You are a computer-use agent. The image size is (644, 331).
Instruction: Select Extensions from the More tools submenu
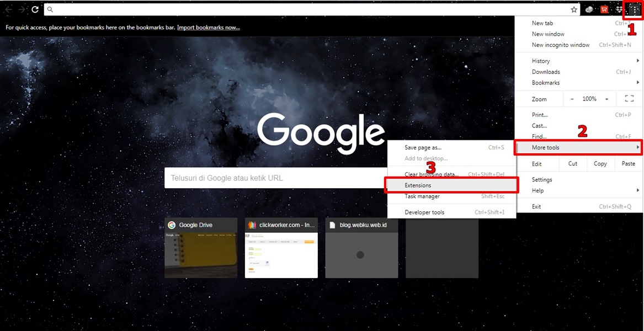(x=418, y=185)
